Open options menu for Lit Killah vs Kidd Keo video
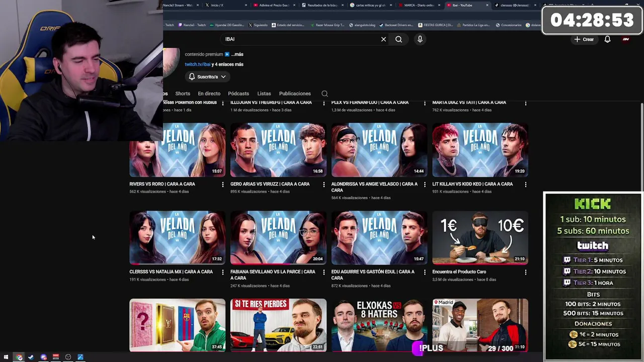The height and width of the screenshot is (362, 644). pos(526,185)
